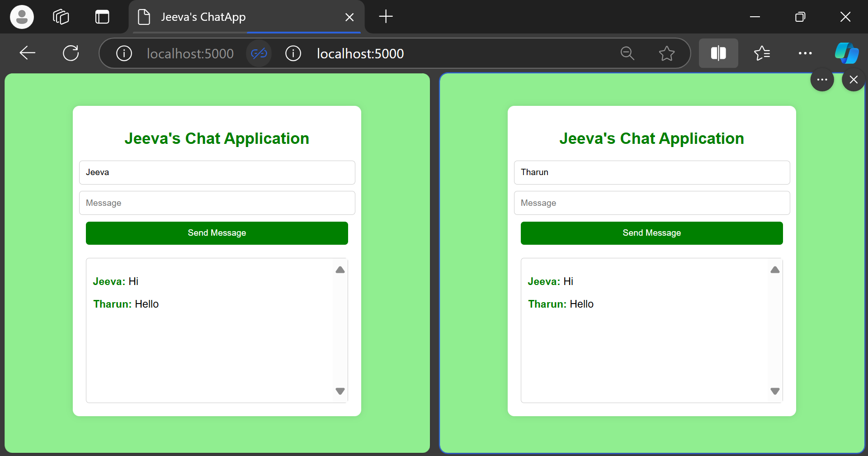Click the zoom out magnifier icon
868x456 pixels.
627,53
